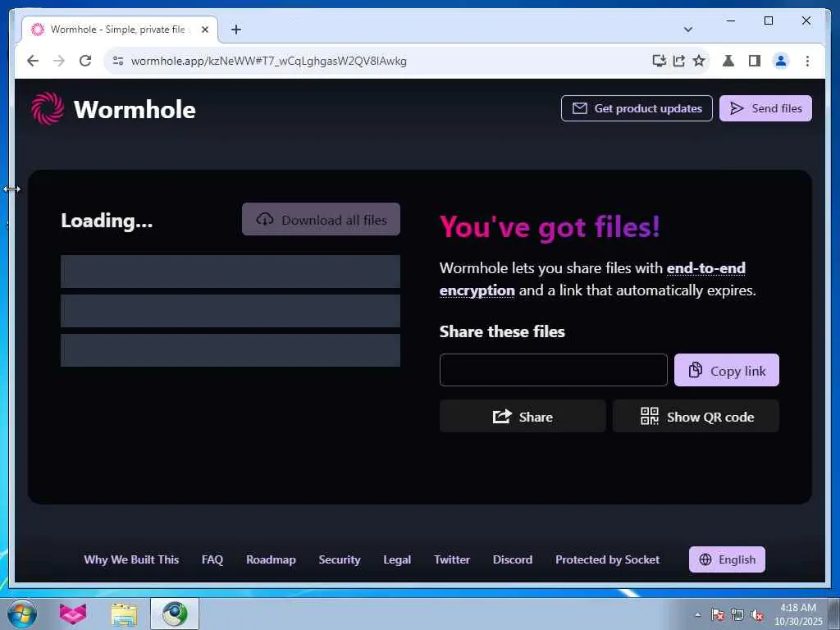
Task: Reload the current page
Action: [85, 61]
